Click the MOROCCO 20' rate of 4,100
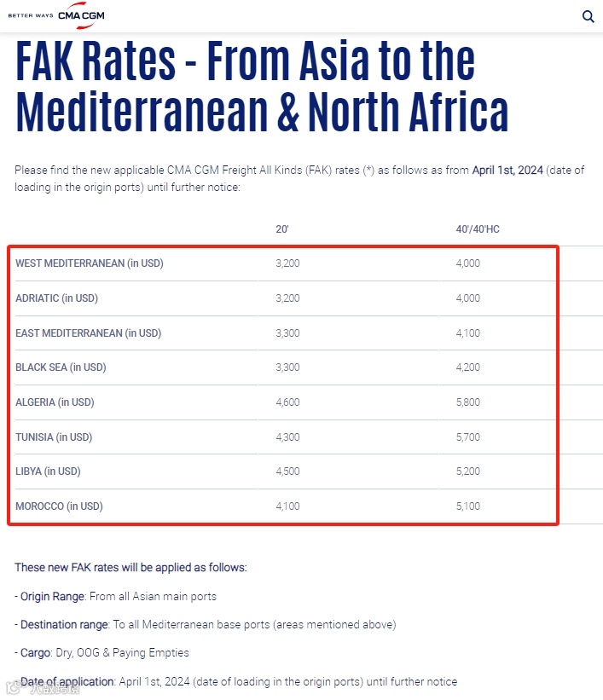603x700 pixels. click(x=287, y=506)
